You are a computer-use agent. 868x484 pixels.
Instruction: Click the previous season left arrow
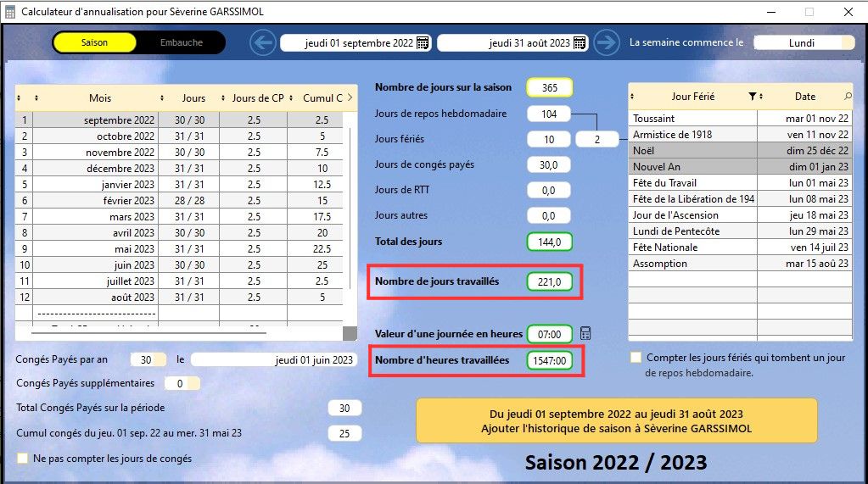263,42
